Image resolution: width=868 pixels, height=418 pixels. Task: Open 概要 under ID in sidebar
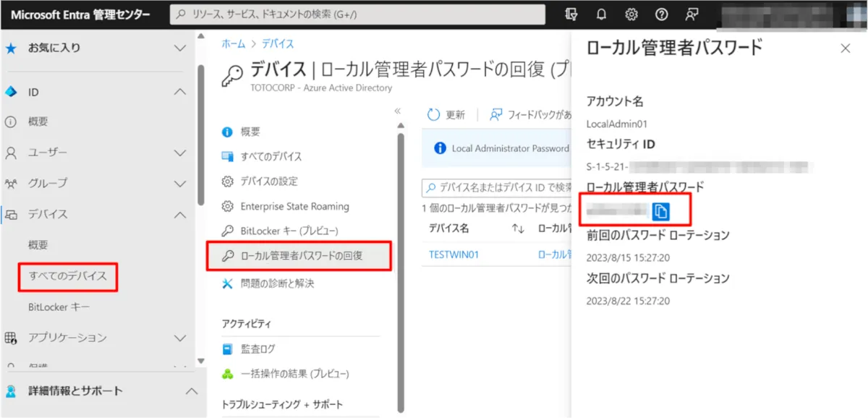(x=38, y=122)
